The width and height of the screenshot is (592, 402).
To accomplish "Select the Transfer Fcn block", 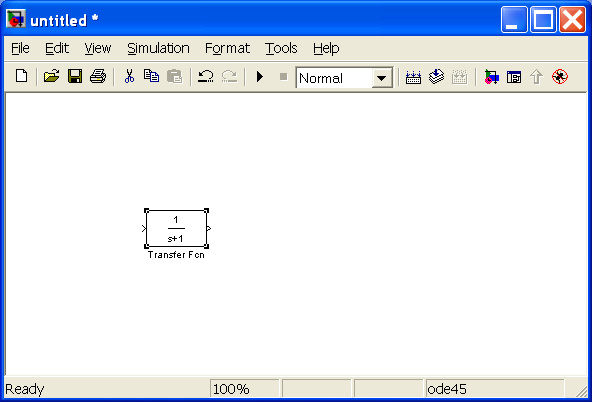I will coord(176,228).
